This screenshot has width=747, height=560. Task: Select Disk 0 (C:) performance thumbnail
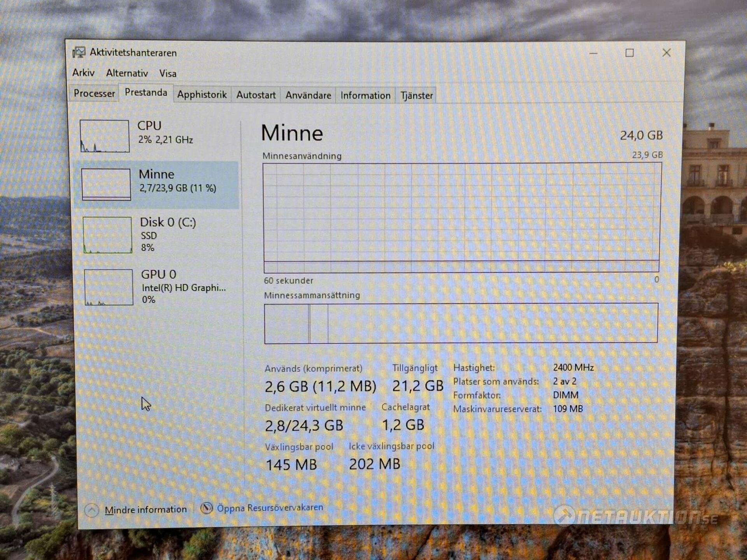[x=107, y=235]
